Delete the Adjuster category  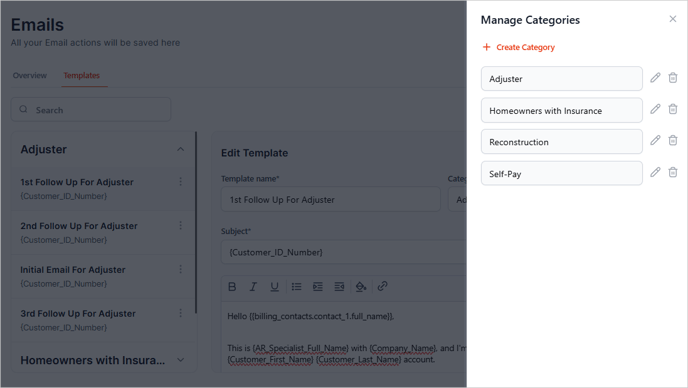(673, 78)
